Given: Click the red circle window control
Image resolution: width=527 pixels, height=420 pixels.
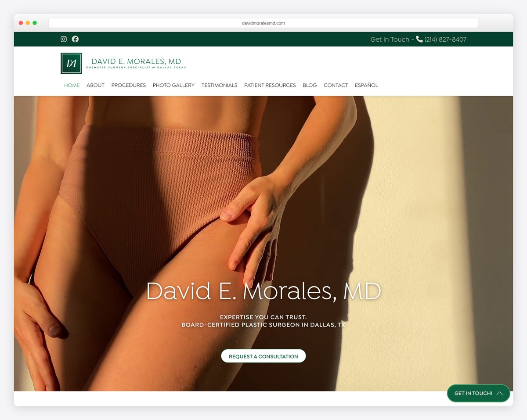Looking at the screenshot, I should point(21,22).
